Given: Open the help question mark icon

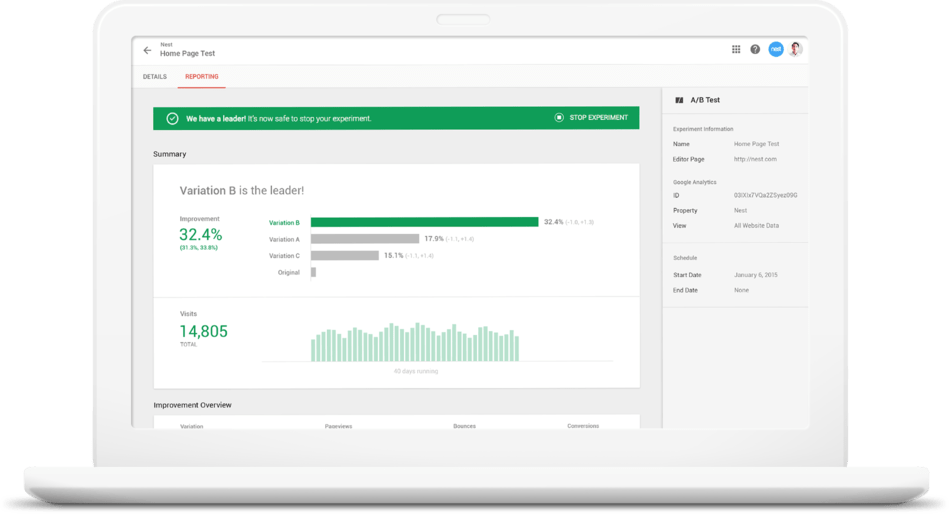Looking at the screenshot, I should [755, 50].
